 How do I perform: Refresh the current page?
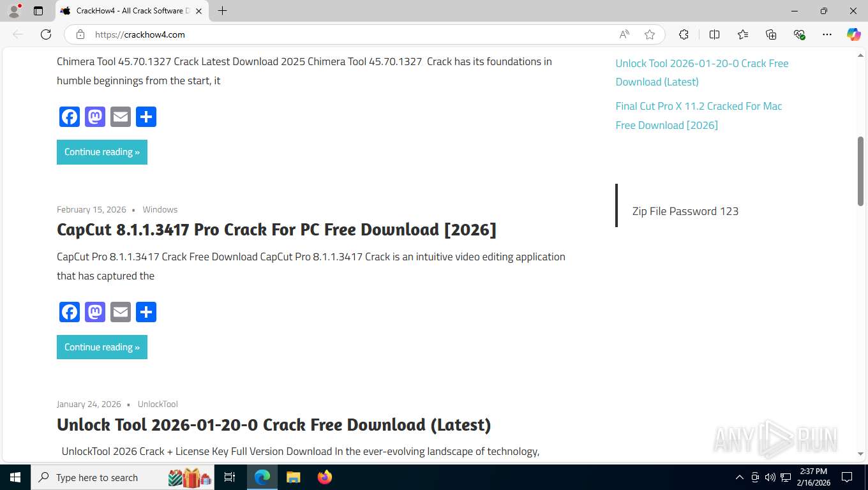(x=45, y=34)
